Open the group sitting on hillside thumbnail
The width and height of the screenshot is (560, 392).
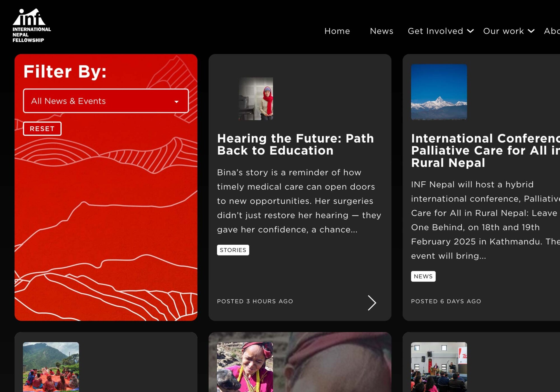(51, 367)
